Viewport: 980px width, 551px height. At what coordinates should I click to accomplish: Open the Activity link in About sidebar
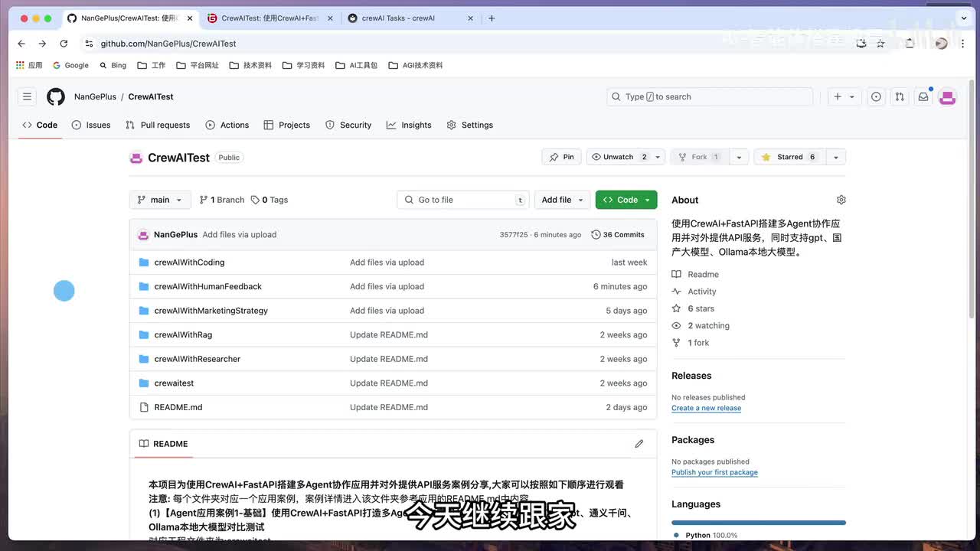(694, 292)
